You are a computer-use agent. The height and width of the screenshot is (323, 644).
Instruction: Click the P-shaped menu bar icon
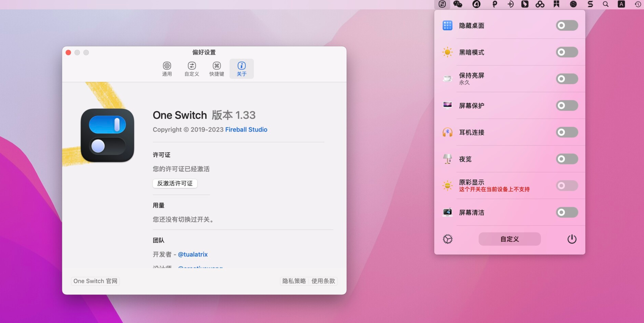[494, 4]
